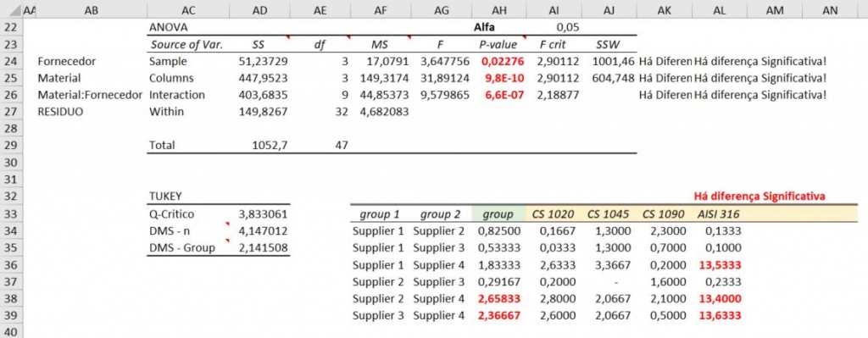Select the total df value 47
The width and height of the screenshot is (868, 338).
click(342, 146)
